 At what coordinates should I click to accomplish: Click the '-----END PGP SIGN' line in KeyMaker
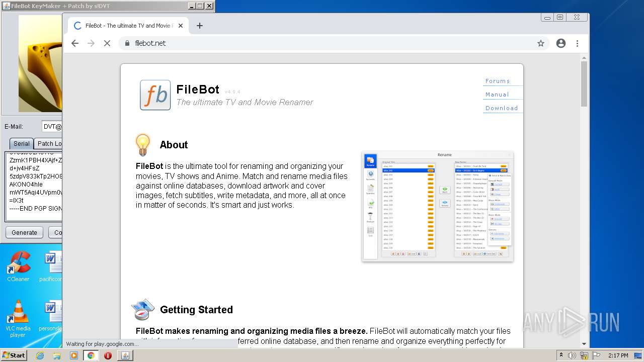[x=36, y=209]
